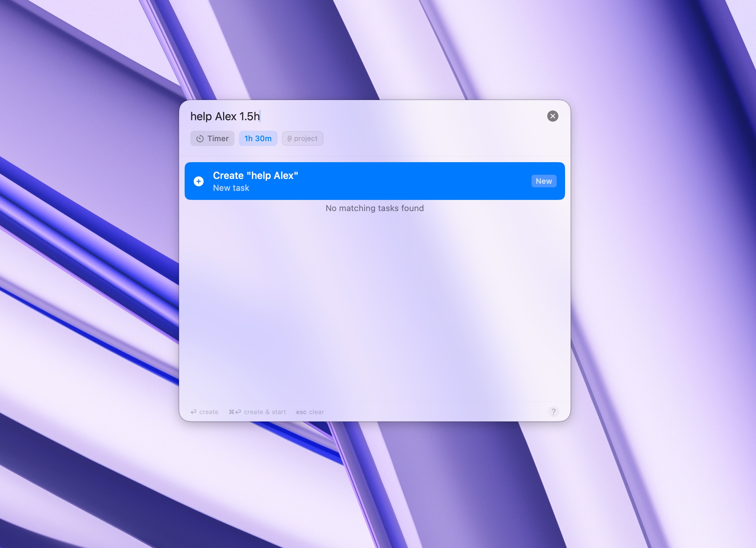This screenshot has width=756, height=548.
Task: Click the New task subtitle text
Action: coord(231,188)
